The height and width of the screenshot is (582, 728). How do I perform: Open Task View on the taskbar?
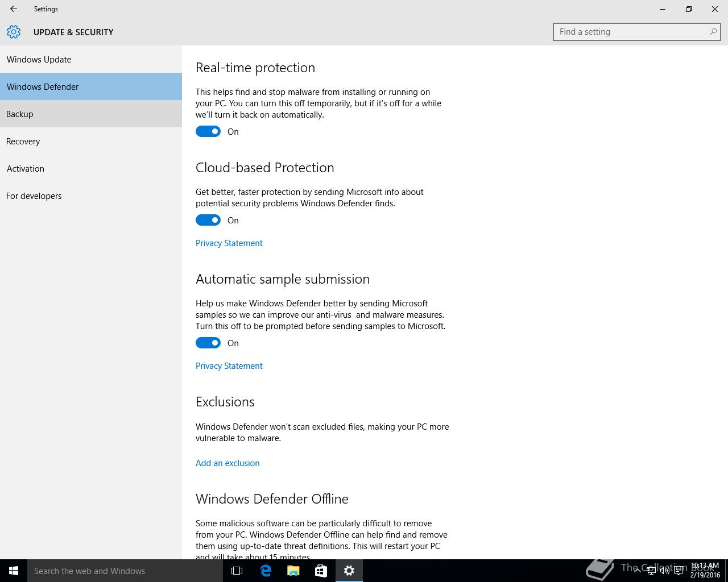237,571
